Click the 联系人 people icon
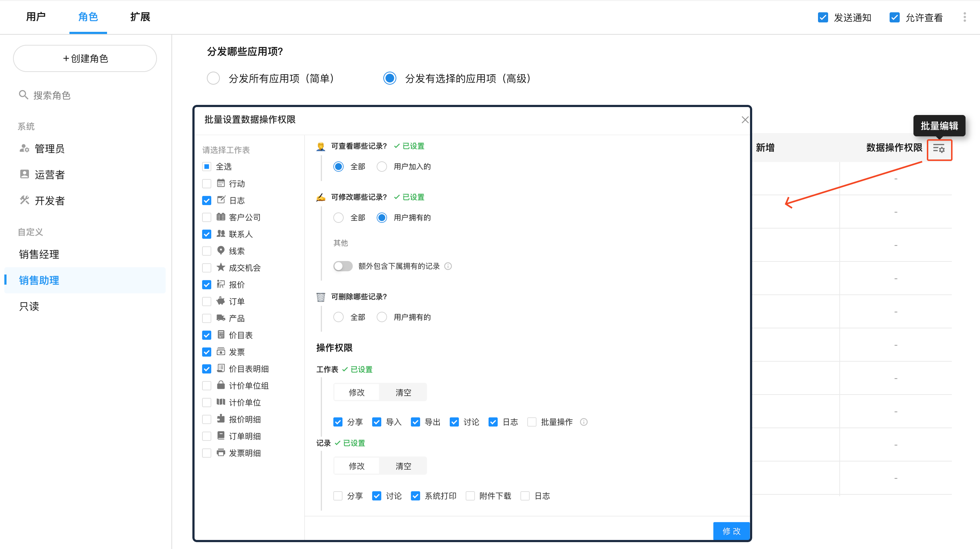 point(221,234)
